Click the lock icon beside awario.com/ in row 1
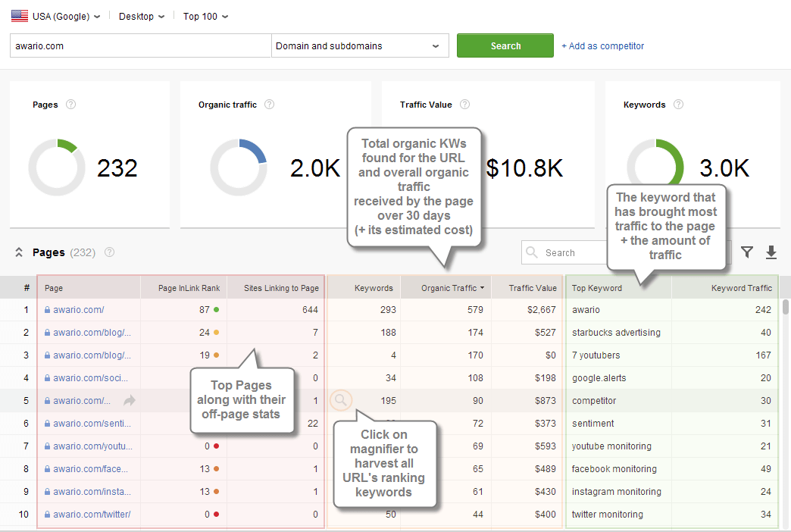The image size is (791, 532). pos(47,309)
